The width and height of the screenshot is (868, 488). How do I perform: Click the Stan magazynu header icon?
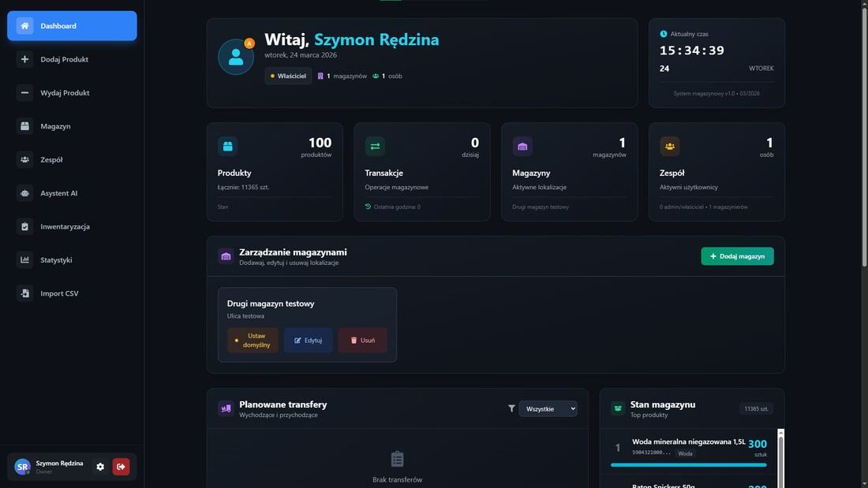tap(618, 408)
